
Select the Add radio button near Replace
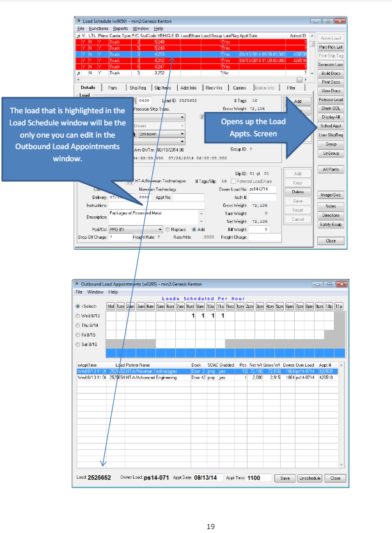(x=194, y=230)
